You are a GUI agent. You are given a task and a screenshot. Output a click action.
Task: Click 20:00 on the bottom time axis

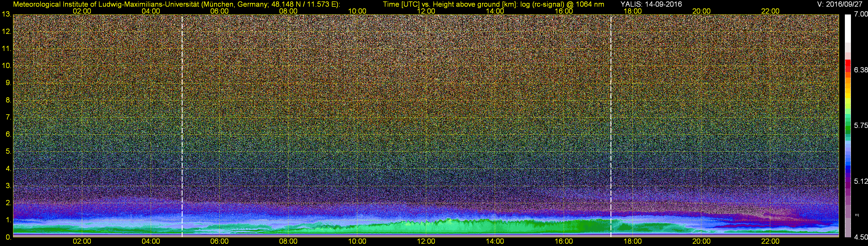[702, 242]
